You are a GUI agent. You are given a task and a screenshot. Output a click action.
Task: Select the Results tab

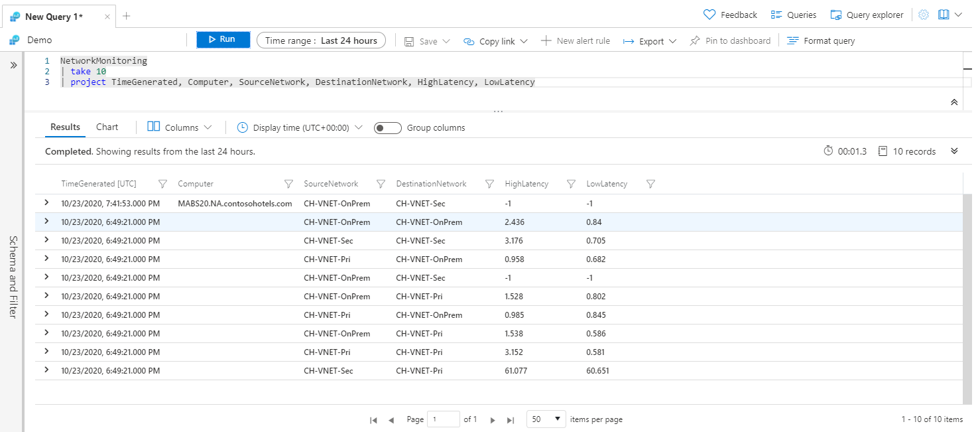click(65, 127)
